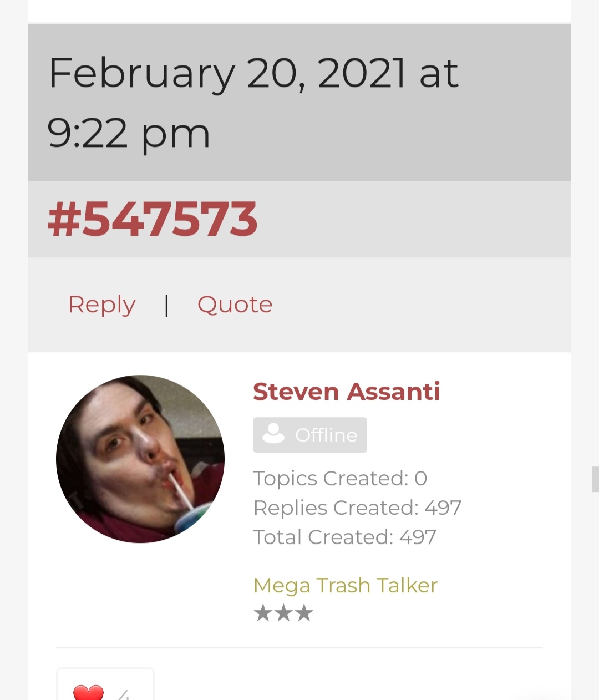
Task: Click the person icon in Offline badge
Action: 273,434
